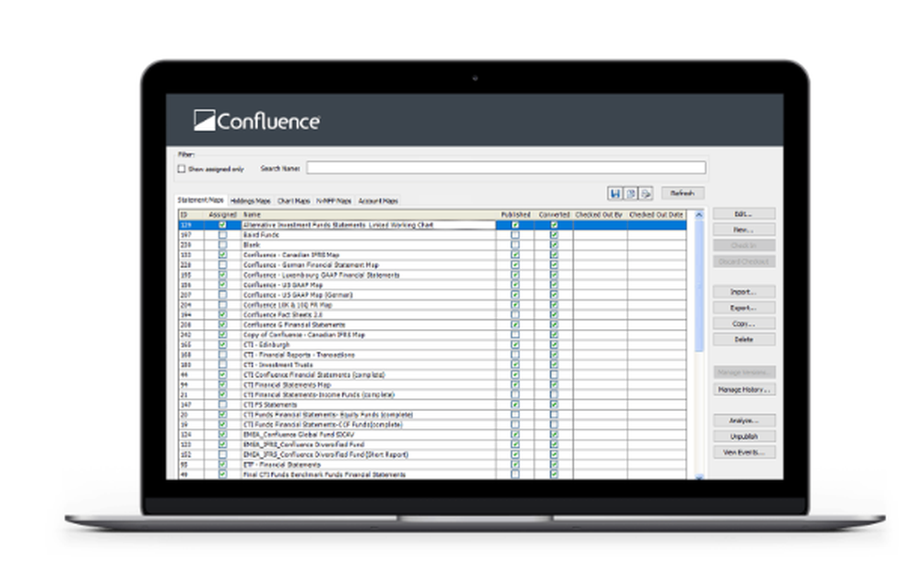
Task: Uncheck Assigned for Confluence - Canadian IFRS Map
Action: point(222,255)
